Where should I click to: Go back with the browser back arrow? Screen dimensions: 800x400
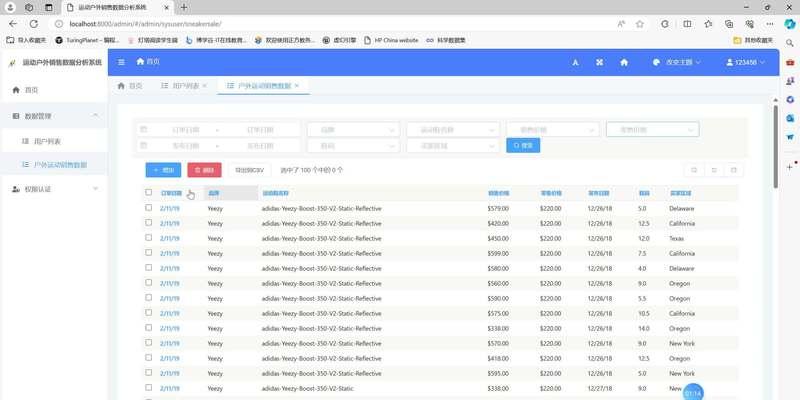(x=13, y=23)
